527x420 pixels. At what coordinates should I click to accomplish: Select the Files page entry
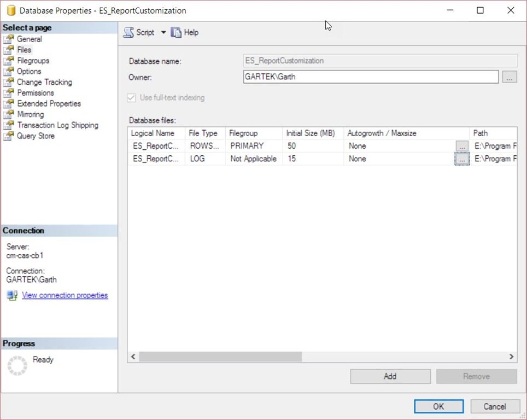[26, 50]
